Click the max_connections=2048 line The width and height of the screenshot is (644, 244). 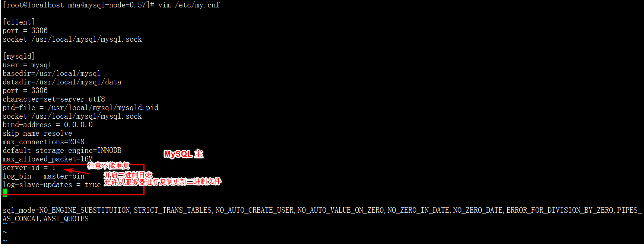(x=44, y=142)
